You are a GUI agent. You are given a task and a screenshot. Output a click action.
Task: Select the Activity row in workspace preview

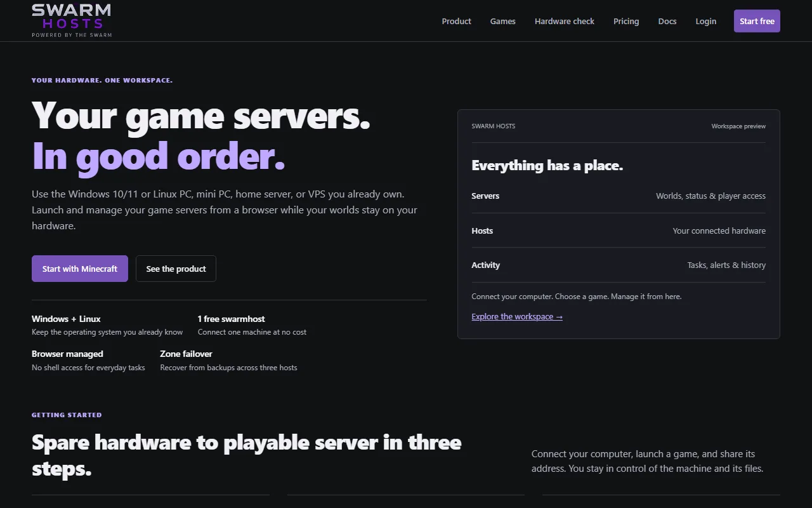[x=619, y=265]
